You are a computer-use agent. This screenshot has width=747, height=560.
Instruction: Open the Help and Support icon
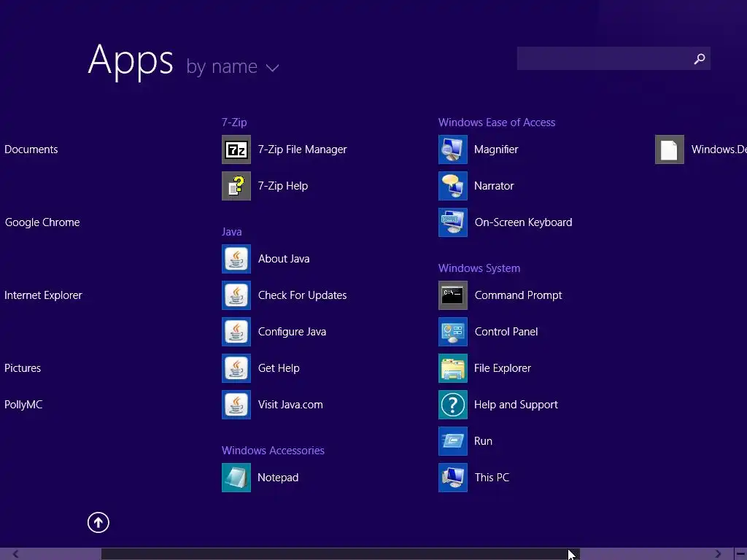click(x=453, y=404)
